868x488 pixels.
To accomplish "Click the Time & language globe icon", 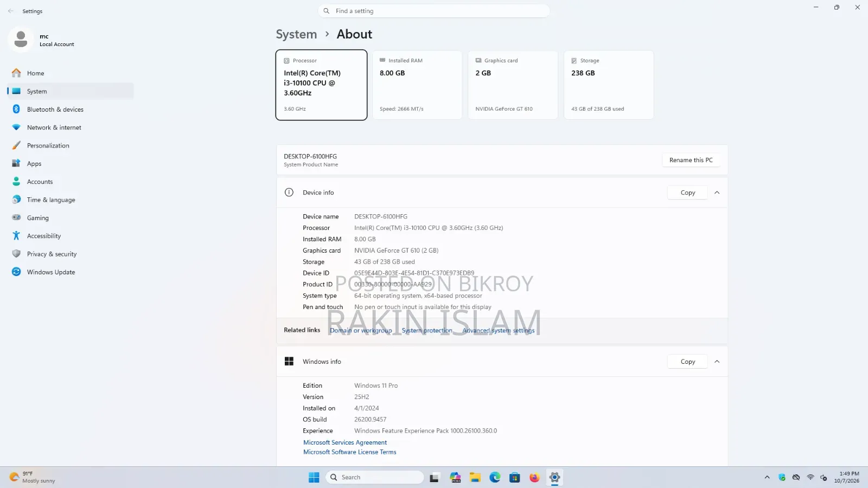I will coord(16,200).
